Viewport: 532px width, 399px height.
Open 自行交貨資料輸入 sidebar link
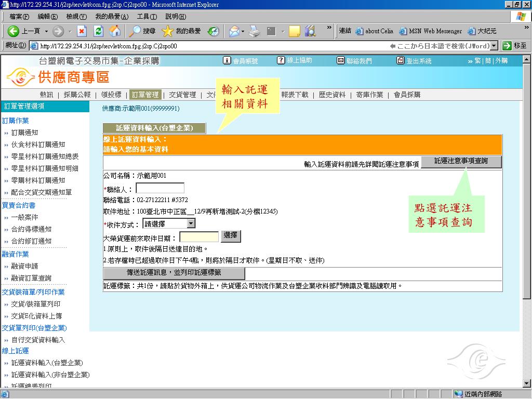38,340
